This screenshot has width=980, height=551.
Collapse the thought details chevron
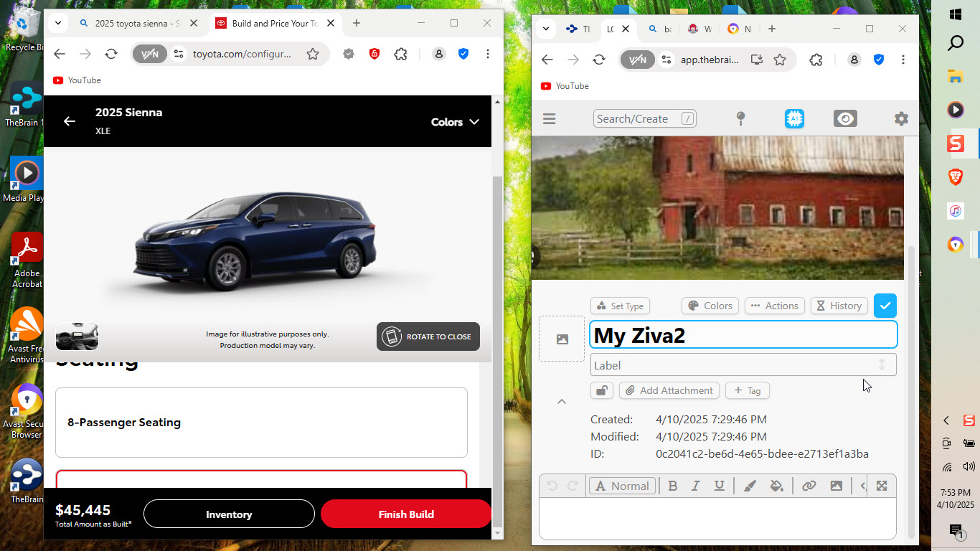(562, 402)
